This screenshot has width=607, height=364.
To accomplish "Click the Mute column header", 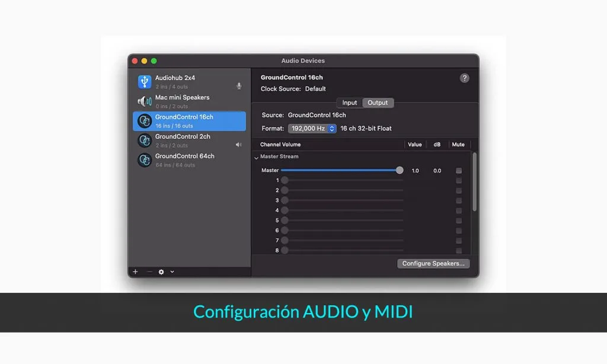I will pos(458,145).
